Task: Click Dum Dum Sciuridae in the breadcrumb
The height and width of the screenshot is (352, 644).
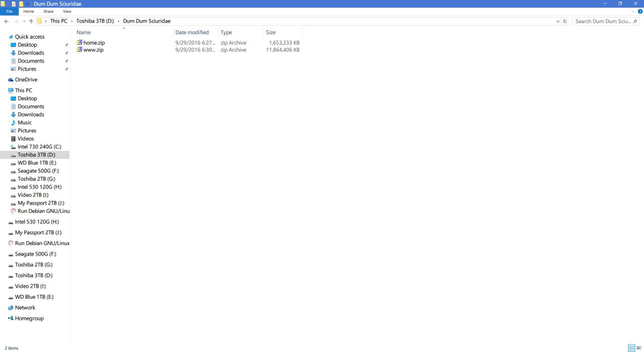Action: click(x=146, y=21)
